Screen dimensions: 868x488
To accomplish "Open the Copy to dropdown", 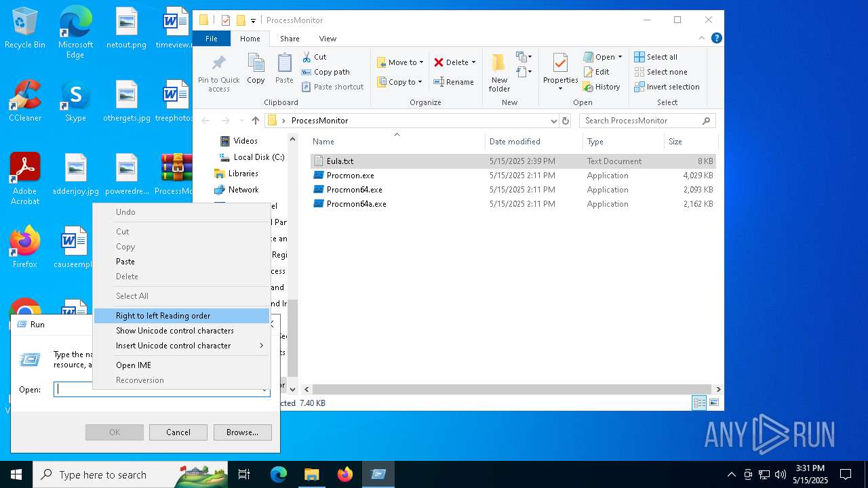I will click(400, 82).
